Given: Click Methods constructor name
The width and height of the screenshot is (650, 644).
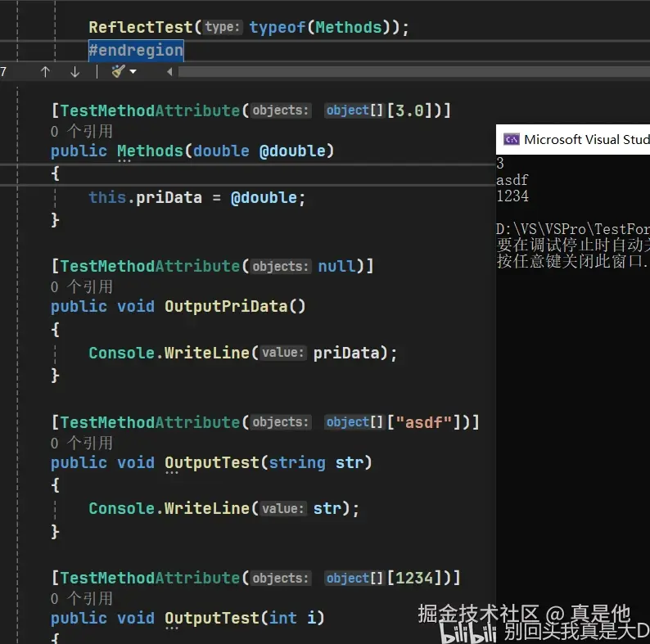Looking at the screenshot, I should tap(150, 151).
